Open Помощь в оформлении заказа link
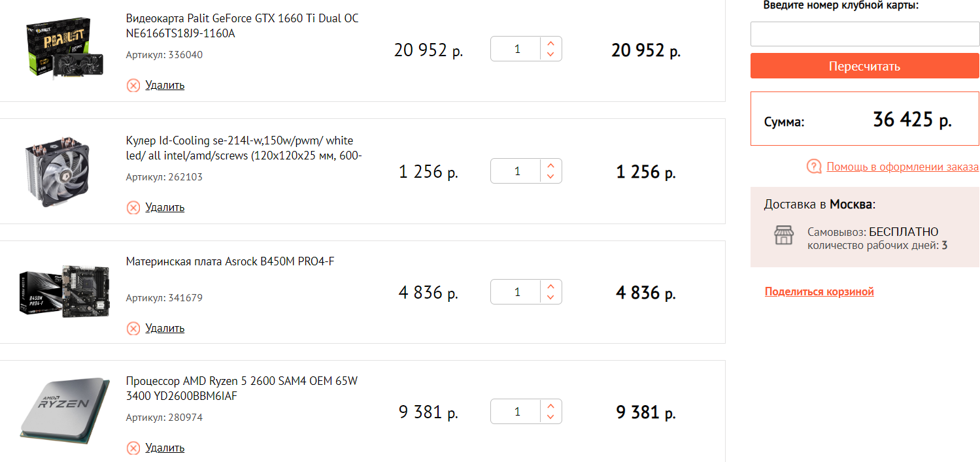Viewport: 980px width, 462px height. pyautogui.click(x=902, y=167)
